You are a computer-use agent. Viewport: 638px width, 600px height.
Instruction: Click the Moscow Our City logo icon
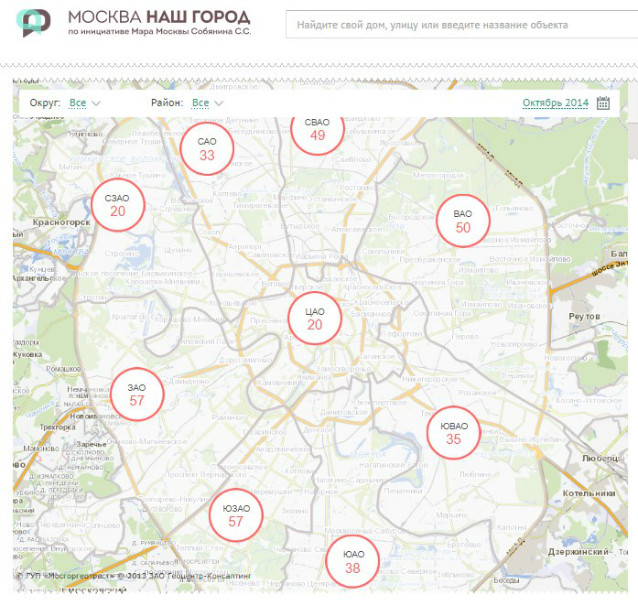click(34, 23)
